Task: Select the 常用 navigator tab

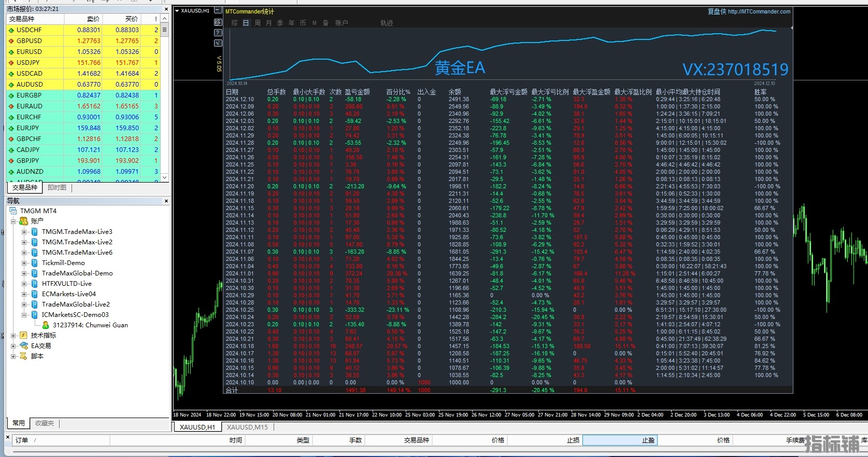Action: [19, 423]
